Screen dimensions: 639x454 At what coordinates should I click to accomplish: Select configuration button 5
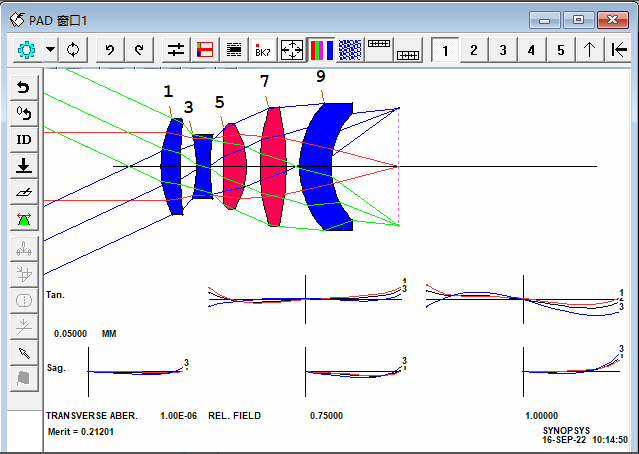pos(561,50)
